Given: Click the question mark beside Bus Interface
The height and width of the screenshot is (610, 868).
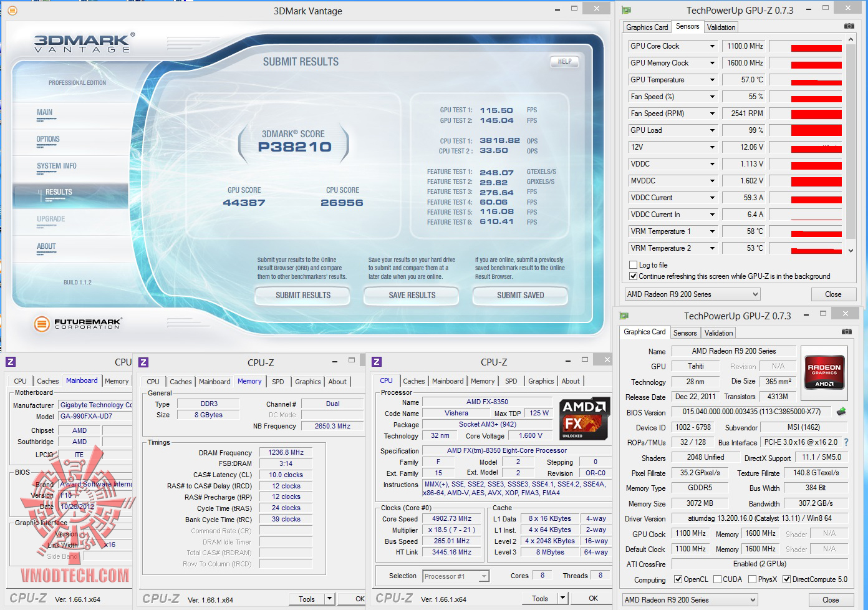Looking at the screenshot, I should [x=846, y=442].
